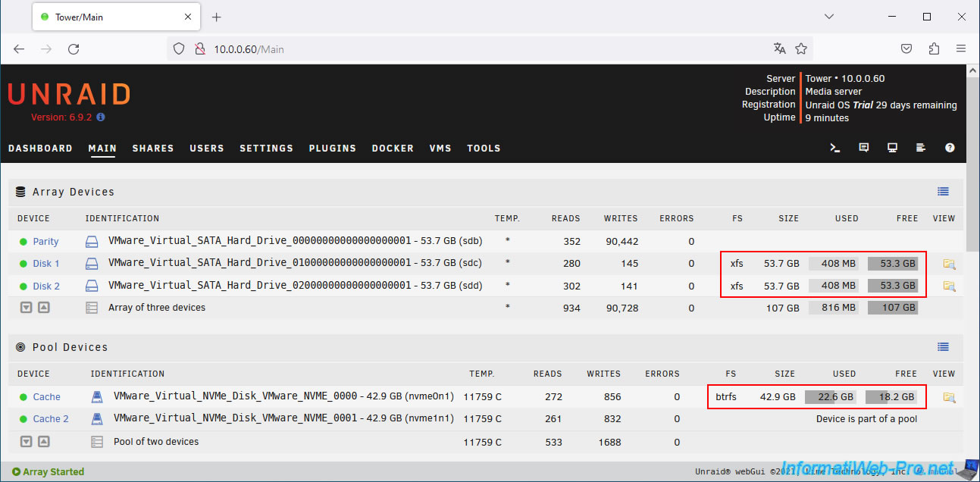Toggle Pool Devices list view icon
This screenshot has height=482, width=980.
(943, 347)
